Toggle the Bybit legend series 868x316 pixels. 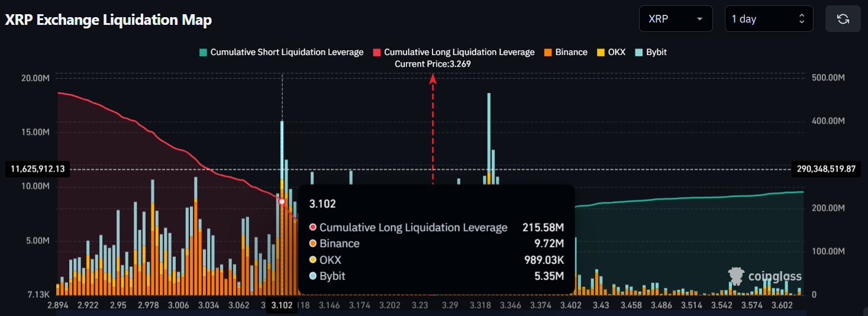pos(650,52)
